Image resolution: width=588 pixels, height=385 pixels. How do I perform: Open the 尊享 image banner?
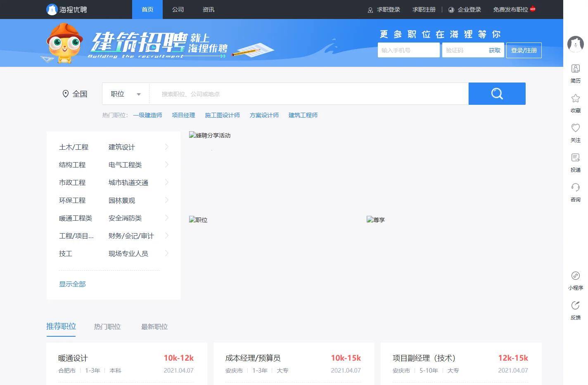(376, 220)
